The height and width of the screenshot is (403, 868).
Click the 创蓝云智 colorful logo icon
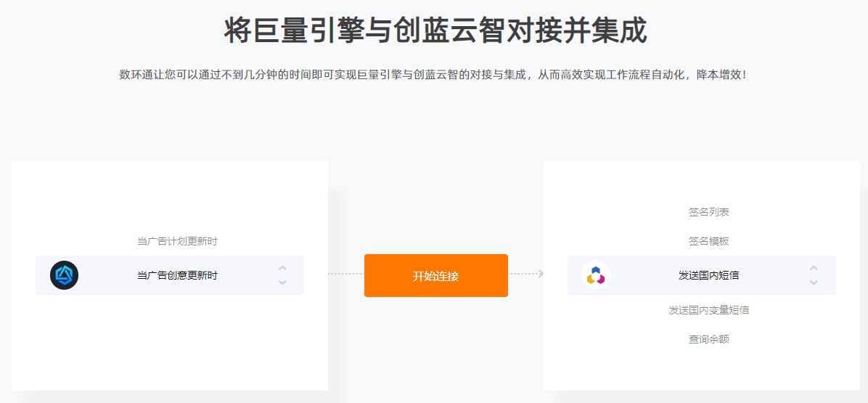point(596,275)
